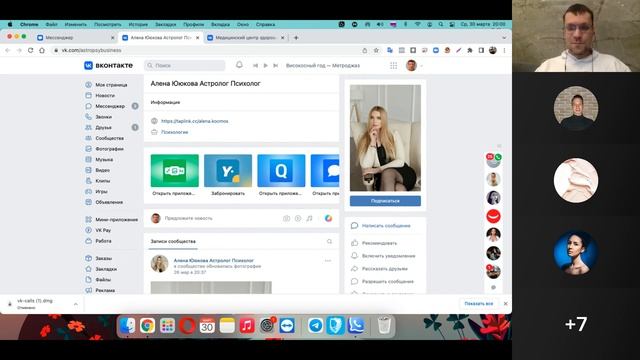Image resolution: width=640 pixels, height=360 pixels.
Task: Attach a photo via camera icon
Action: click(287, 218)
